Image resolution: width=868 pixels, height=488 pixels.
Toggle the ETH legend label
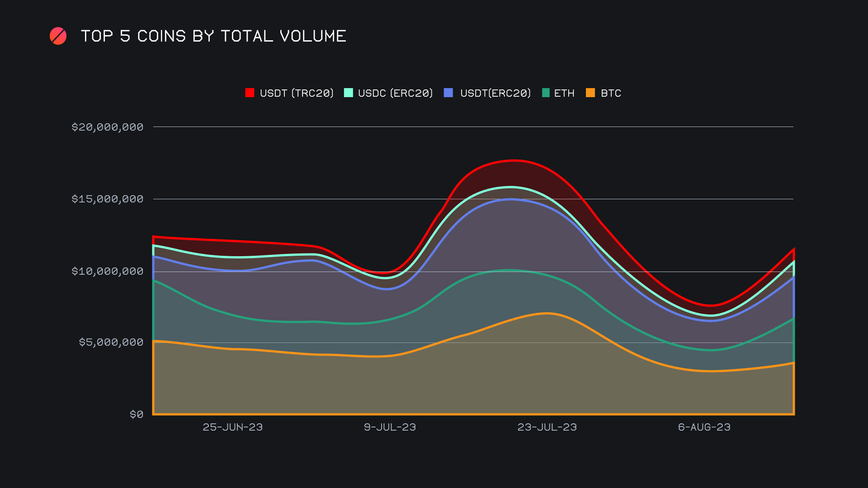pos(564,93)
